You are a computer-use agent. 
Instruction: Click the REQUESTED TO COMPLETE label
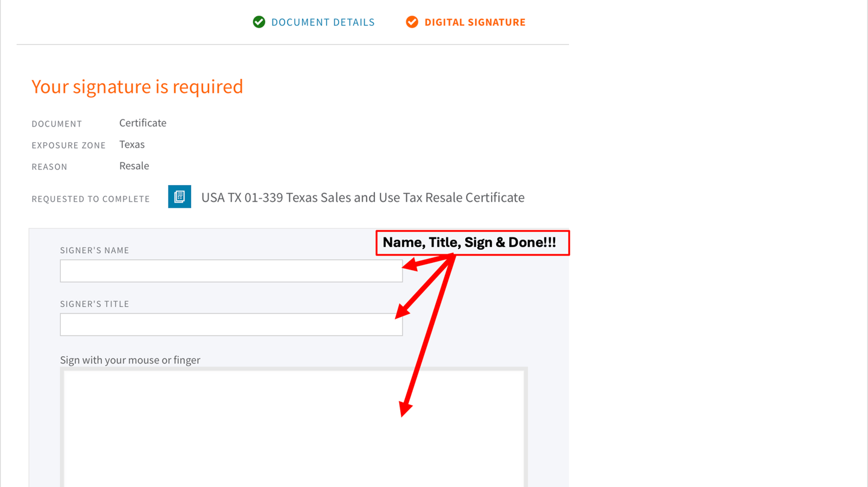[x=91, y=199]
